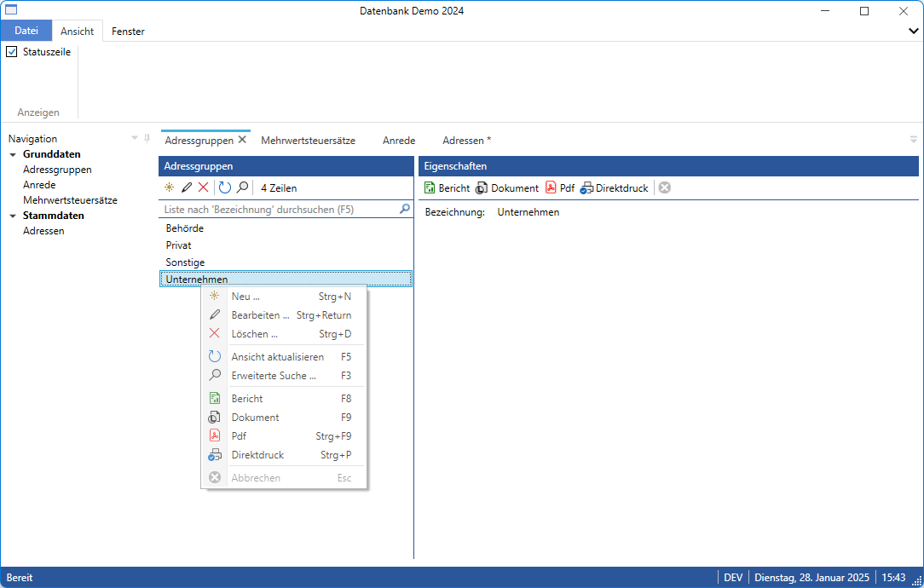Choose 'Dokument' from the context menu

pyautogui.click(x=284, y=418)
